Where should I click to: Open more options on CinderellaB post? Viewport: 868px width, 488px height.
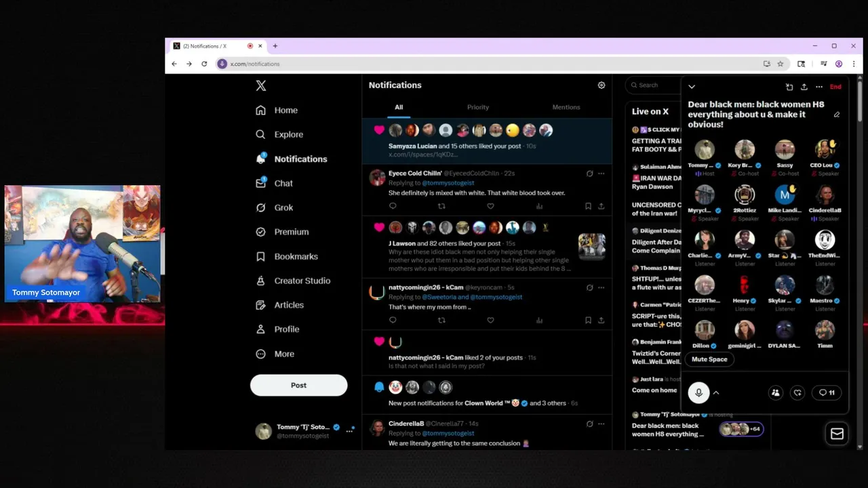601,424
